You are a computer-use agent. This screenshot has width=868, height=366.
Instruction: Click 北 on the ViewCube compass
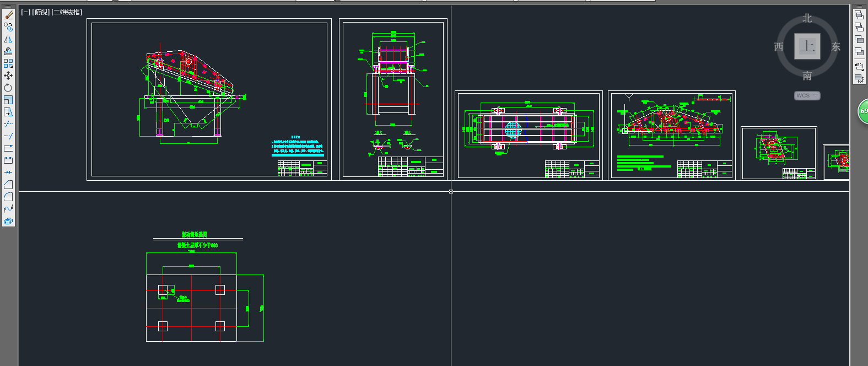[807, 18]
